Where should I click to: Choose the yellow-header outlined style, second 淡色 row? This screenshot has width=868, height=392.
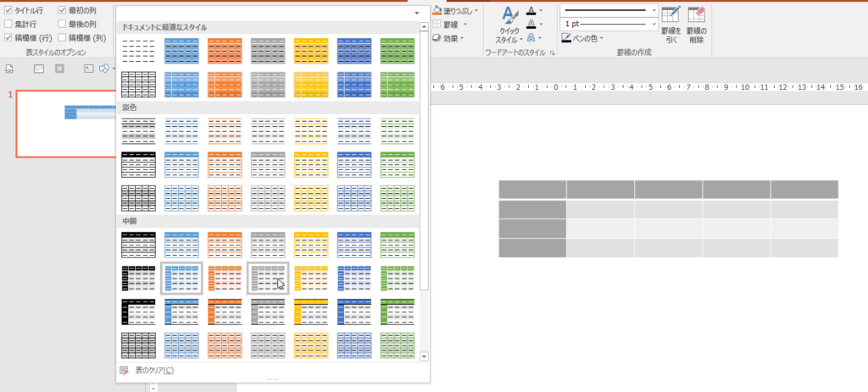tap(311, 165)
